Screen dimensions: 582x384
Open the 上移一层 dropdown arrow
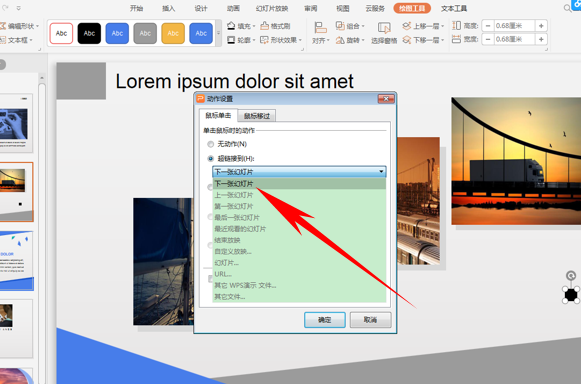click(x=442, y=26)
